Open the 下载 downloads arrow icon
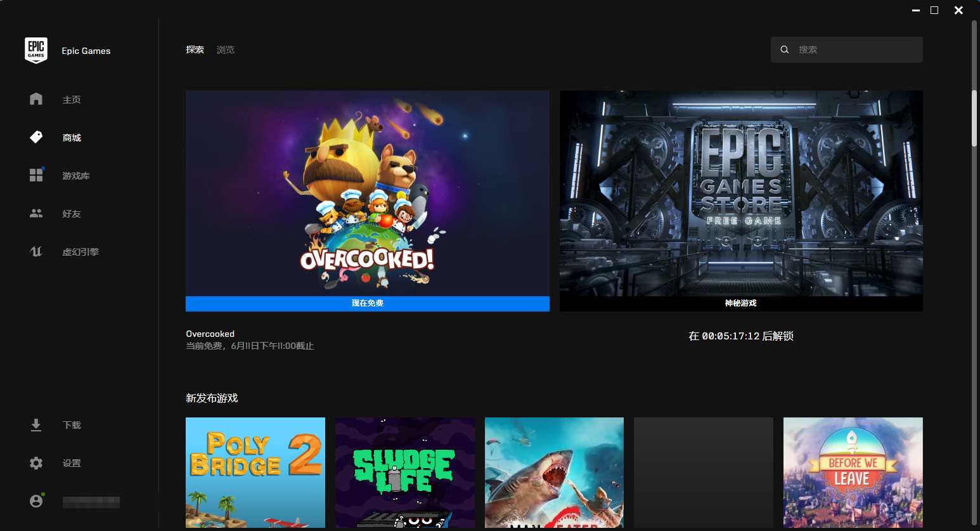980x531 pixels. coord(36,425)
